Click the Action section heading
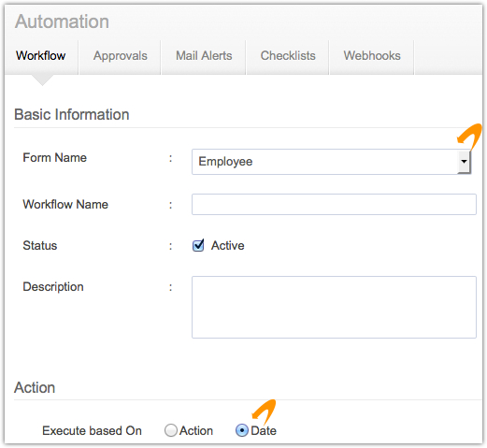This screenshot has height=448, width=487. coord(35,387)
